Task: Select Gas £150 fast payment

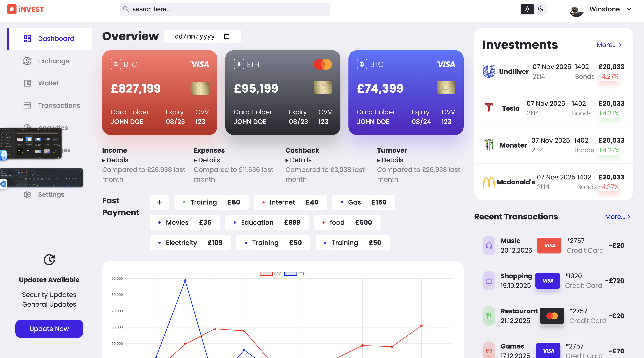Action: tap(364, 202)
